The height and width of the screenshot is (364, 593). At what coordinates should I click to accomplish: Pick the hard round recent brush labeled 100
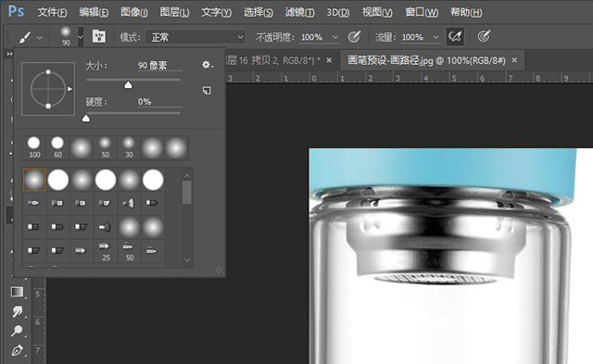(34, 147)
